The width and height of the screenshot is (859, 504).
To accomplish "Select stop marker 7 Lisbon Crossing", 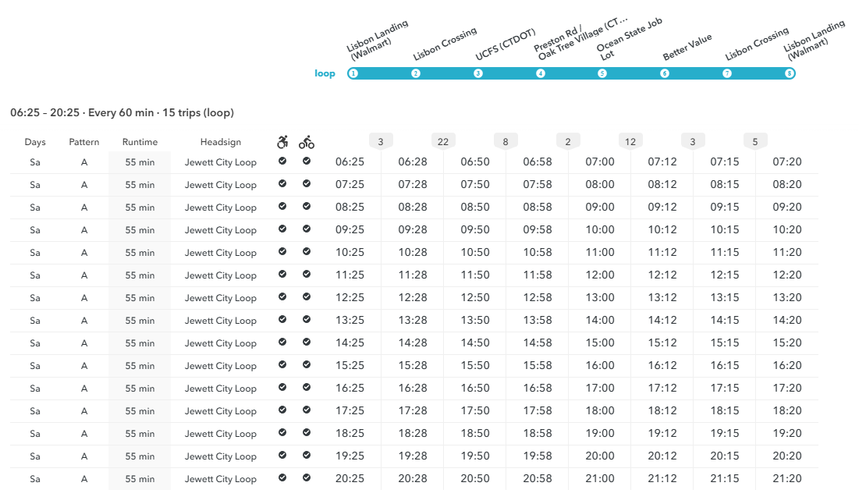I will pos(727,73).
